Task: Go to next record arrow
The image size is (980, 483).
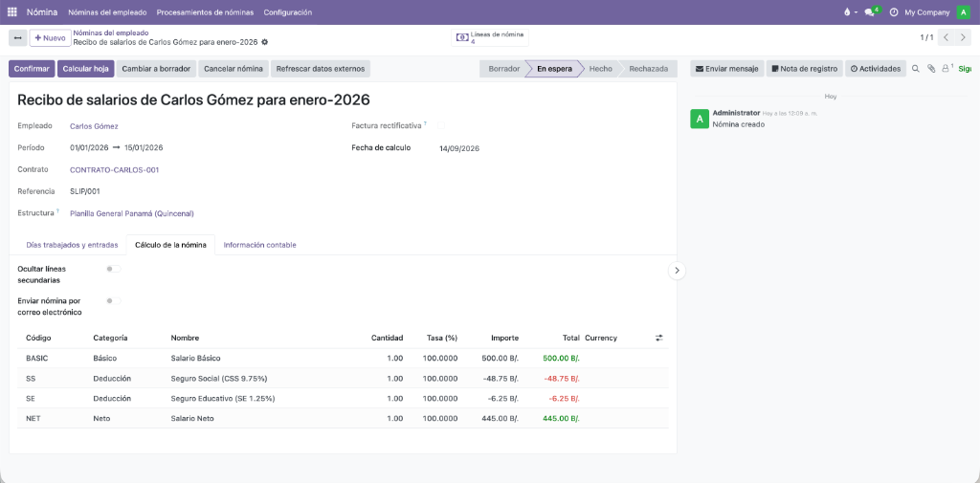Action: (963, 37)
